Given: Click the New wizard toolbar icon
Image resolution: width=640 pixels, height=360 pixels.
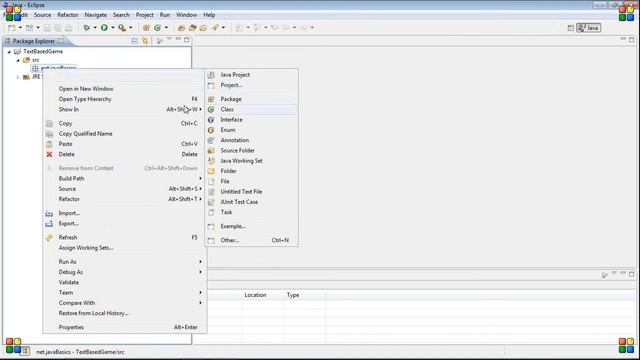Looking at the screenshot, I should click(x=12, y=28).
